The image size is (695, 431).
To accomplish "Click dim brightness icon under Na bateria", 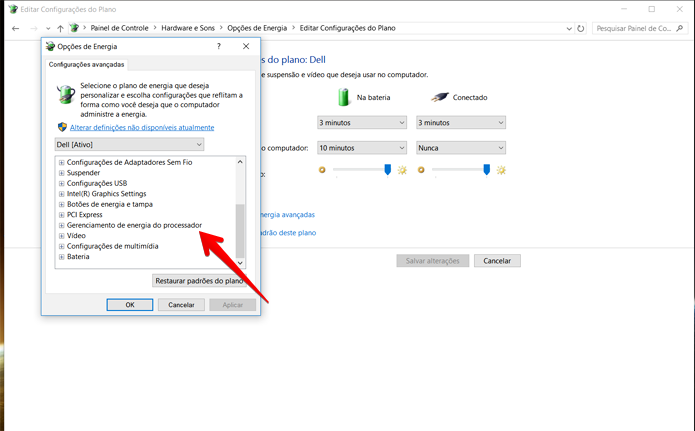I will point(322,170).
